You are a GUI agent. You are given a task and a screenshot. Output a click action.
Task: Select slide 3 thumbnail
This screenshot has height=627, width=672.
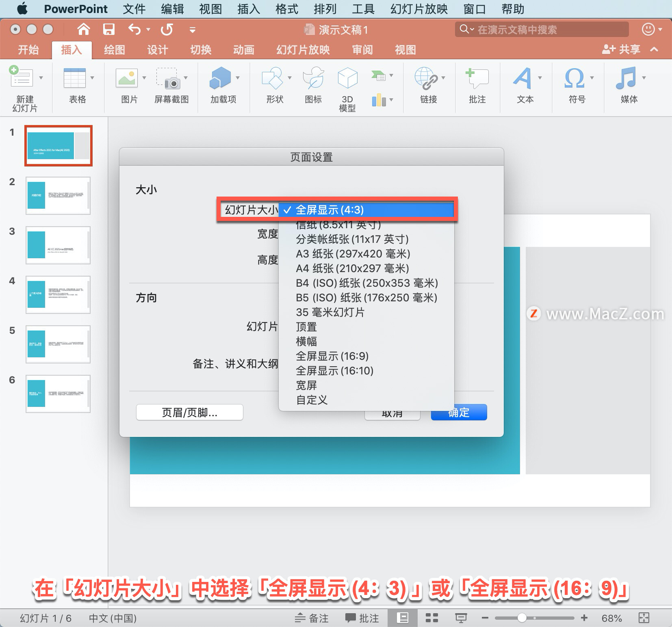[x=58, y=245]
